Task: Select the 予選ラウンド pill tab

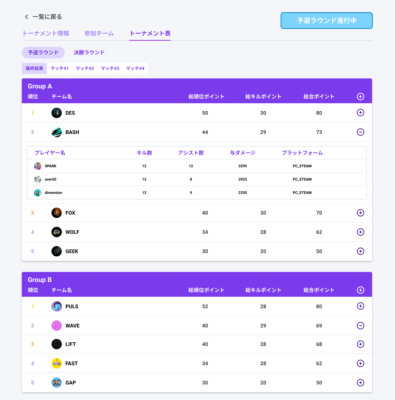Action: pos(43,53)
